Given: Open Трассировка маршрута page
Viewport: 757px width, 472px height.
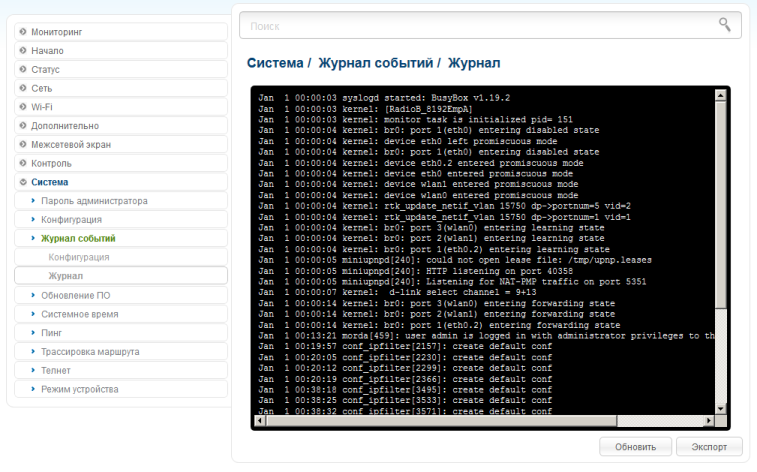Looking at the screenshot, I should pos(121,352).
